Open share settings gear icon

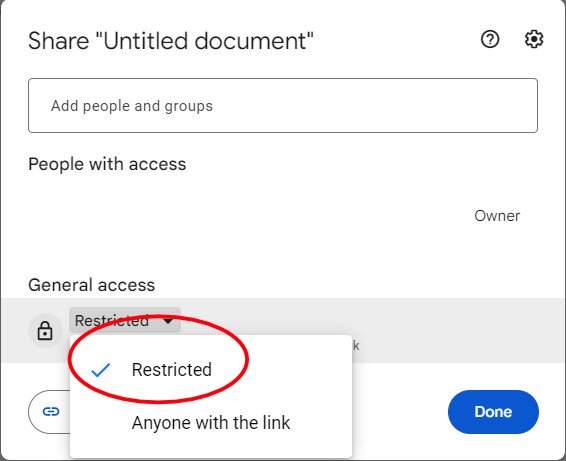click(534, 39)
